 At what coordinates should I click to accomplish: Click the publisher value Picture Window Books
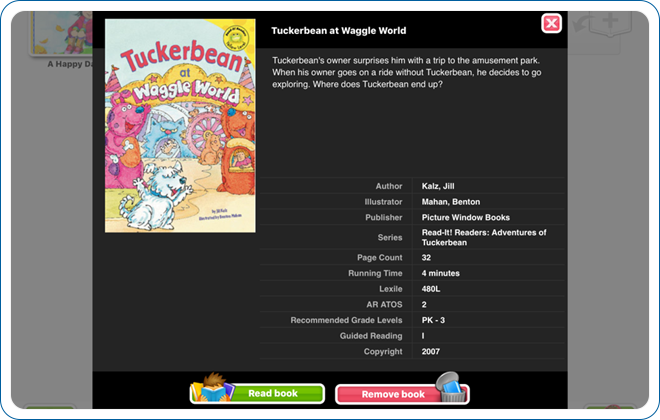click(466, 217)
